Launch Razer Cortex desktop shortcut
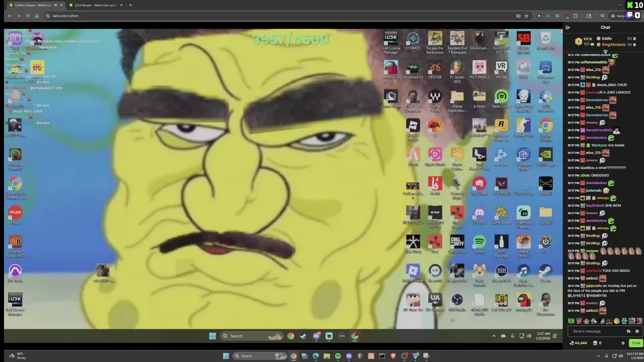Viewport: 644px width, 362px height. point(501,100)
